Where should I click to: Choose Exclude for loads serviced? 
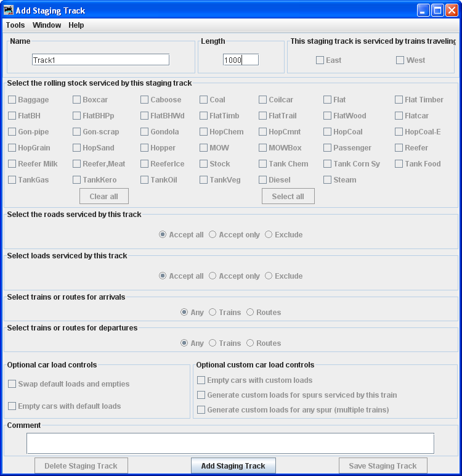[x=269, y=276]
